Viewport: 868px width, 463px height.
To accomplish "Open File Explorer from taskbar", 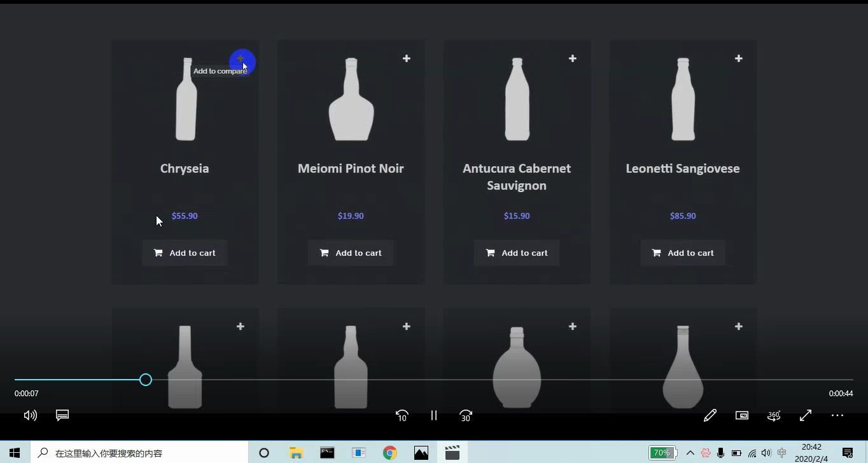I will pos(296,453).
